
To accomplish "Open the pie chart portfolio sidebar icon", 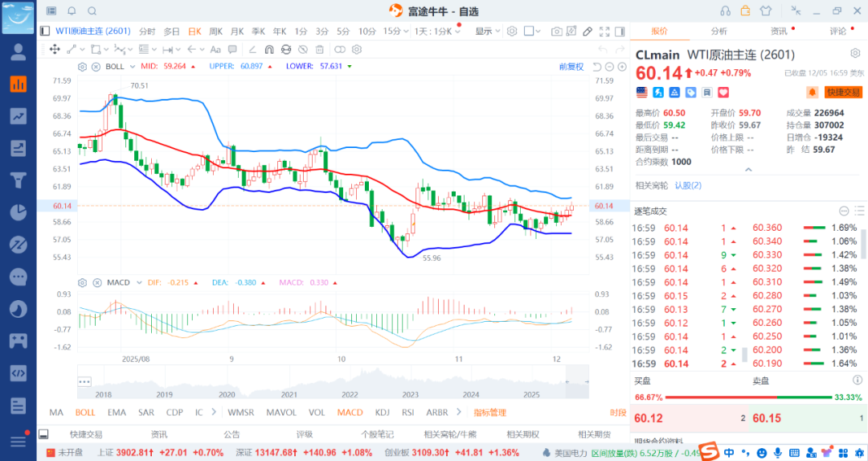I will (18, 212).
